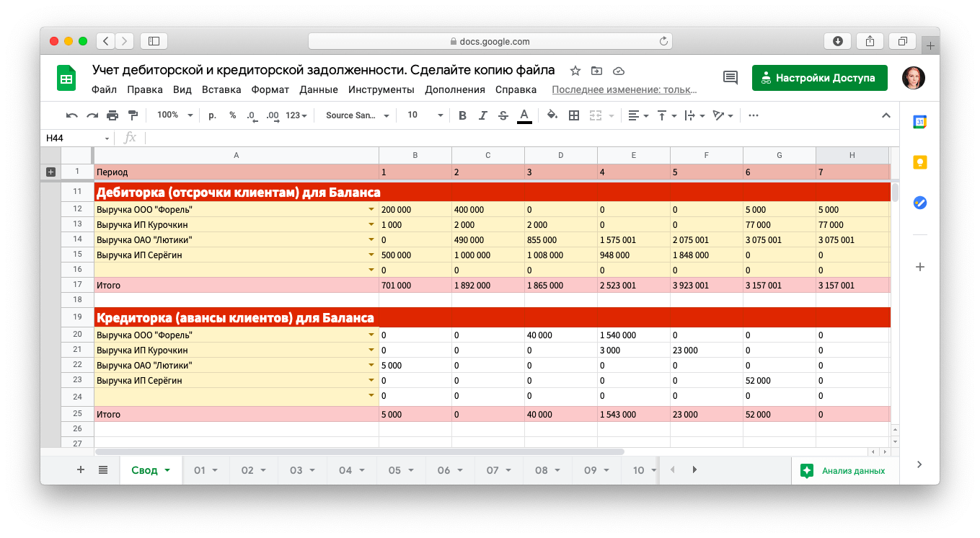Toggle bold formatting
Image resolution: width=980 pixels, height=538 pixels.
coord(462,115)
